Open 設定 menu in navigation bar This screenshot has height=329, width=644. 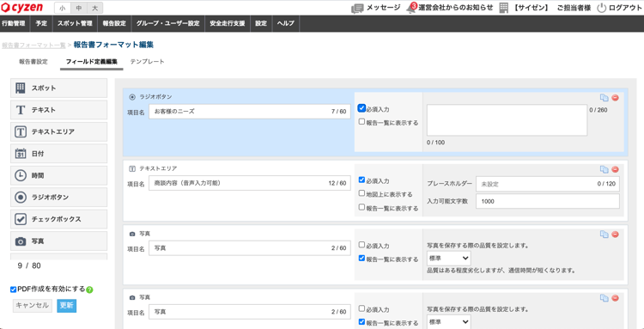(261, 23)
